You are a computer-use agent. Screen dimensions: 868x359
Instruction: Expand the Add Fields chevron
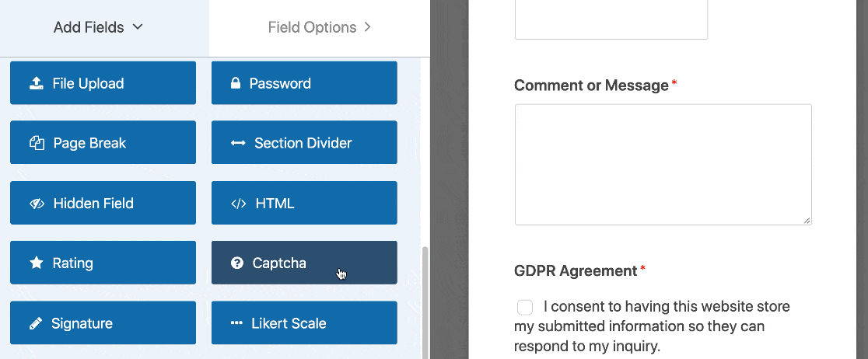(138, 27)
